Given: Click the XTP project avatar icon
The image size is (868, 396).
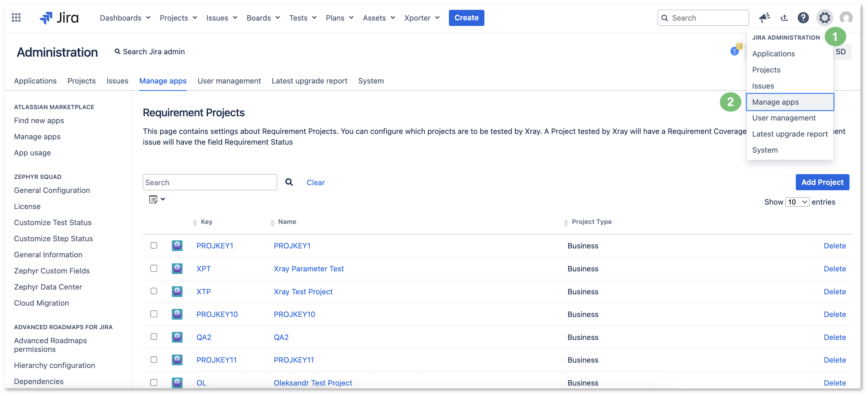Looking at the screenshot, I should click(177, 291).
